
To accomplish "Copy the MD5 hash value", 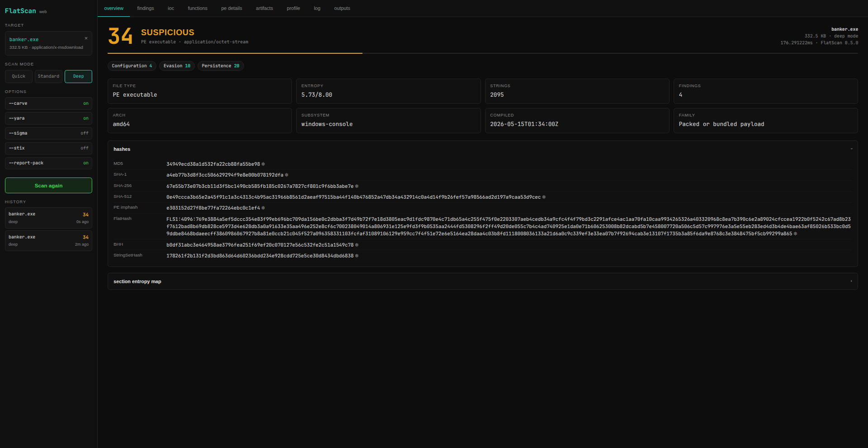I will tap(263, 164).
